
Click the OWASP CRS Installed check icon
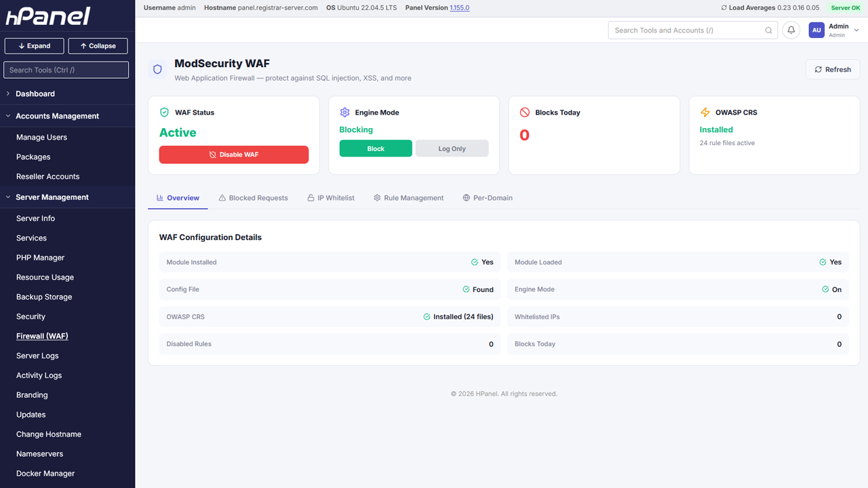tap(427, 317)
